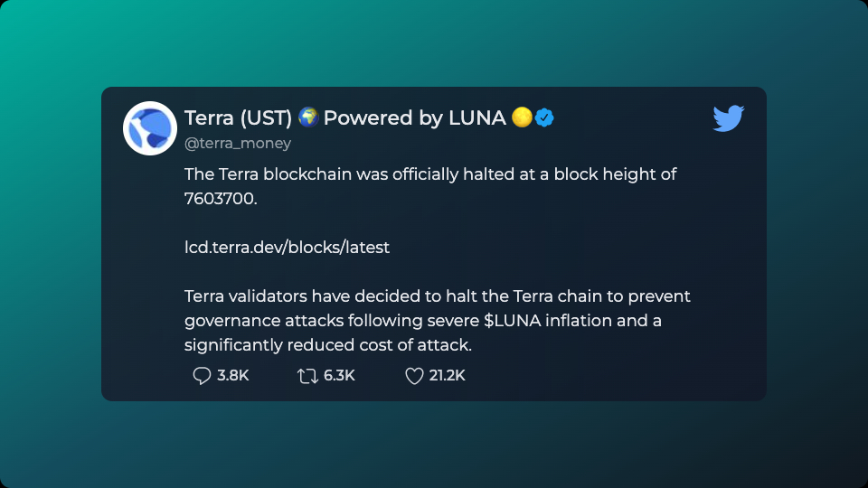This screenshot has height=488, width=868.
Task: Click the sentence about blockchain officially halted
Action: 430,186
